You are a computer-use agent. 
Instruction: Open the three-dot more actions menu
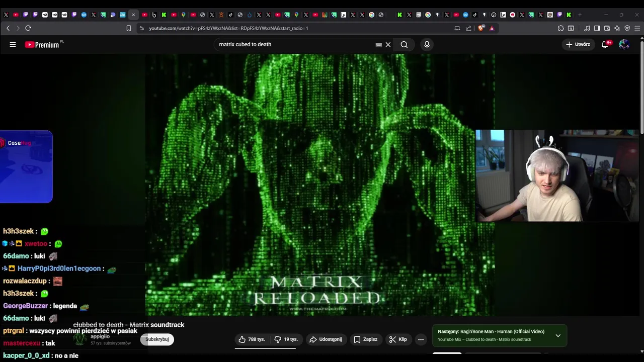[421, 339]
